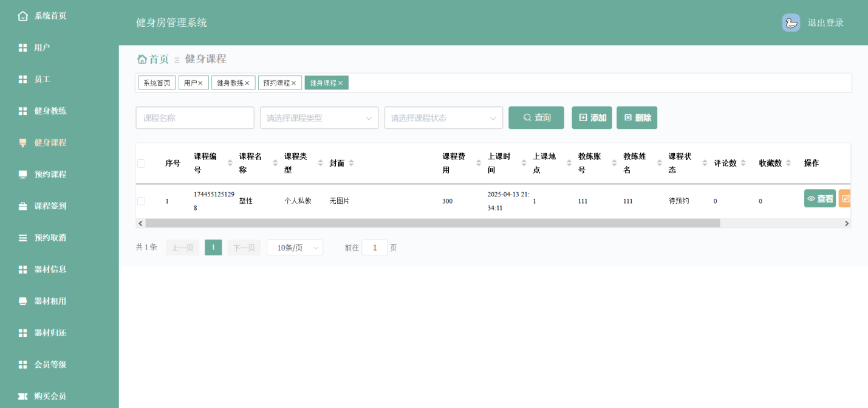Screen dimensions: 868x408
Task: Click the breadcrumb home icon
Action: point(142,59)
